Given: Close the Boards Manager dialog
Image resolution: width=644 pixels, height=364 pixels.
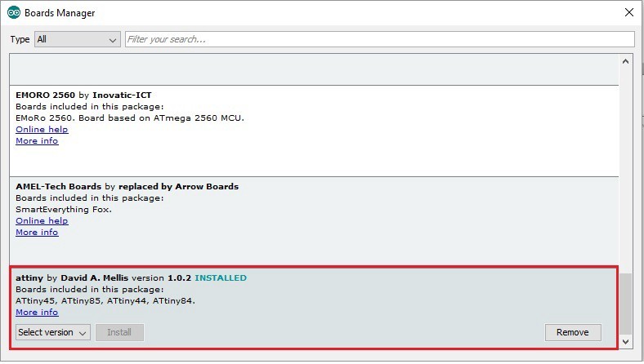Looking at the screenshot, I should [628, 12].
